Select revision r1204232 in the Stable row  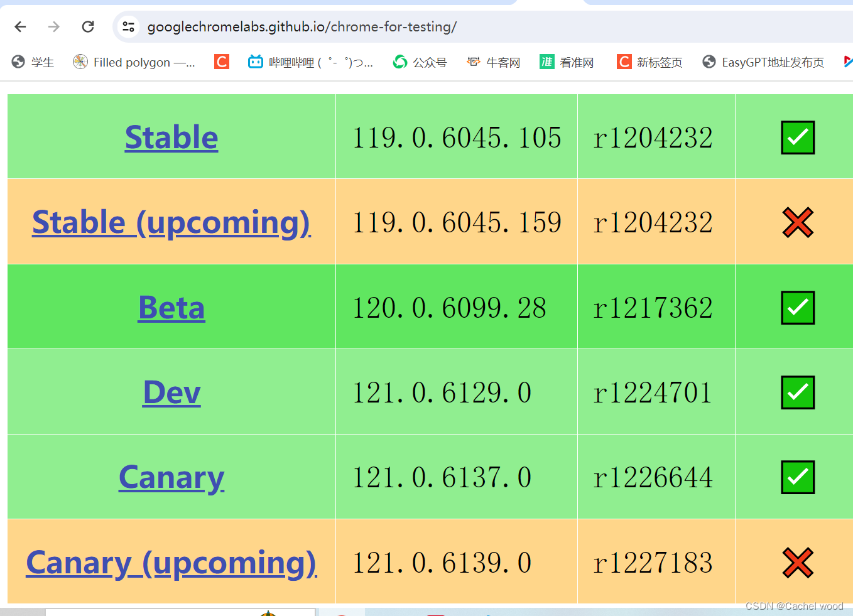[x=653, y=138]
